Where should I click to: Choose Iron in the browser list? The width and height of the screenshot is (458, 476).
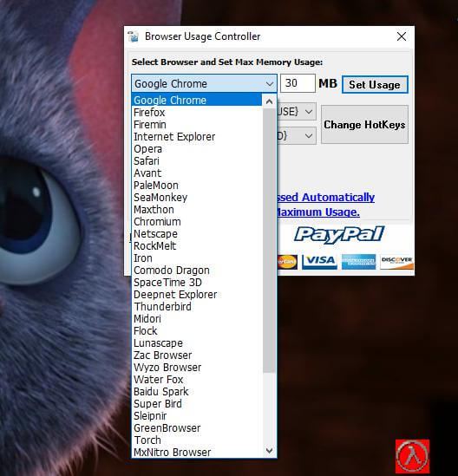pyautogui.click(x=197, y=258)
